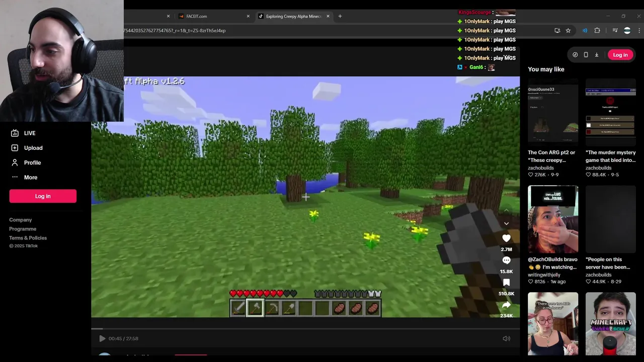644x362 pixels.
Task: Click the 276K likes count
Action: 540,175
